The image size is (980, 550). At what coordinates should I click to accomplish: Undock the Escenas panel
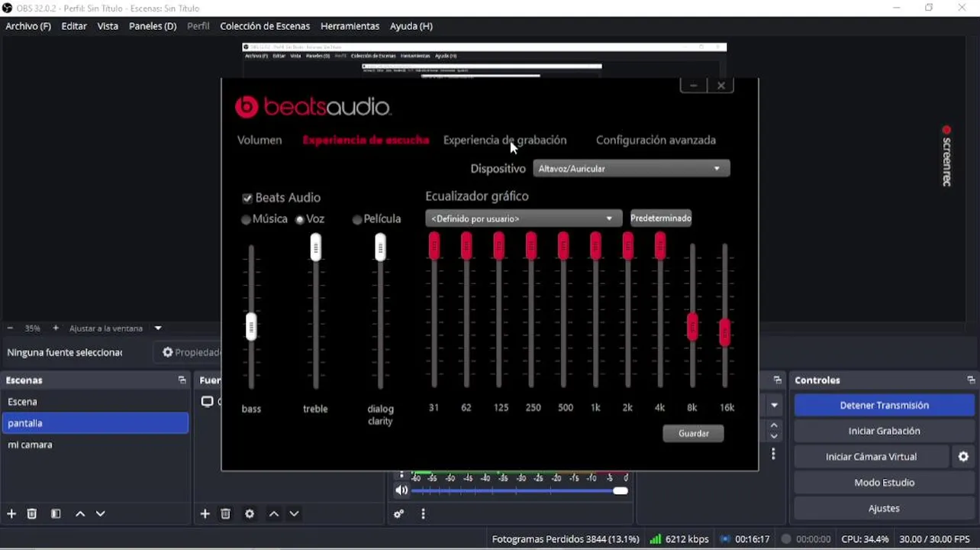click(x=182, y=380)
